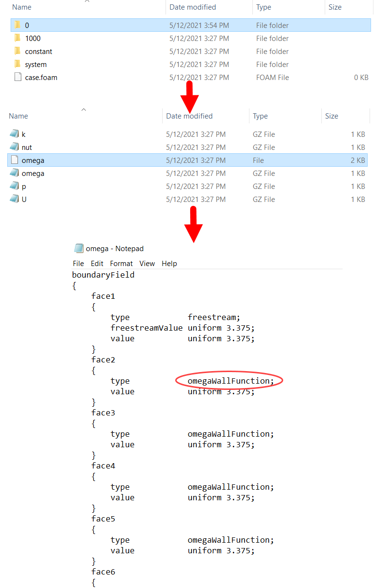
Task: Click the Notepad icon in the omega title bar
Action: pos(79,248)
